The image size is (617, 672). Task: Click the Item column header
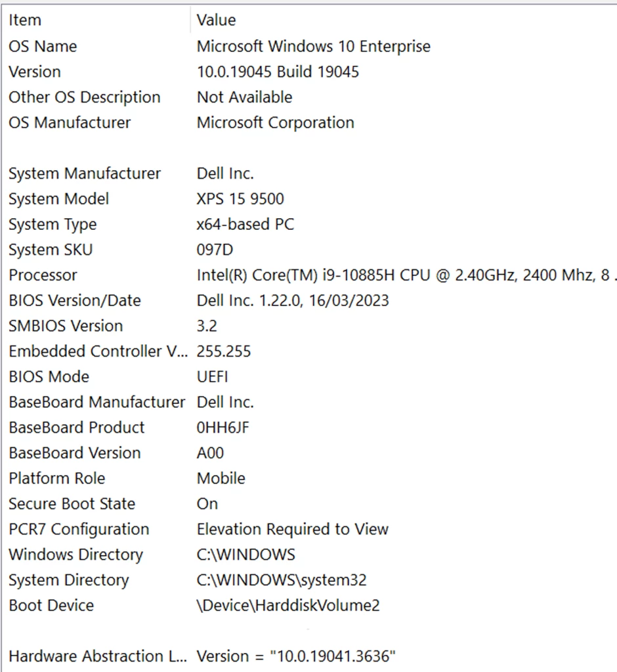[x=96, y=20]
